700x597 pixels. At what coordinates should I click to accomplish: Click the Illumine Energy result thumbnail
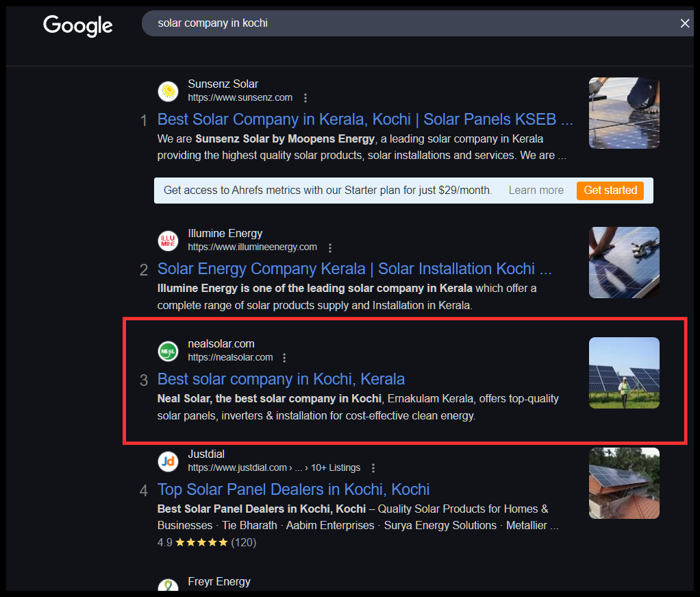pos(624,263)
